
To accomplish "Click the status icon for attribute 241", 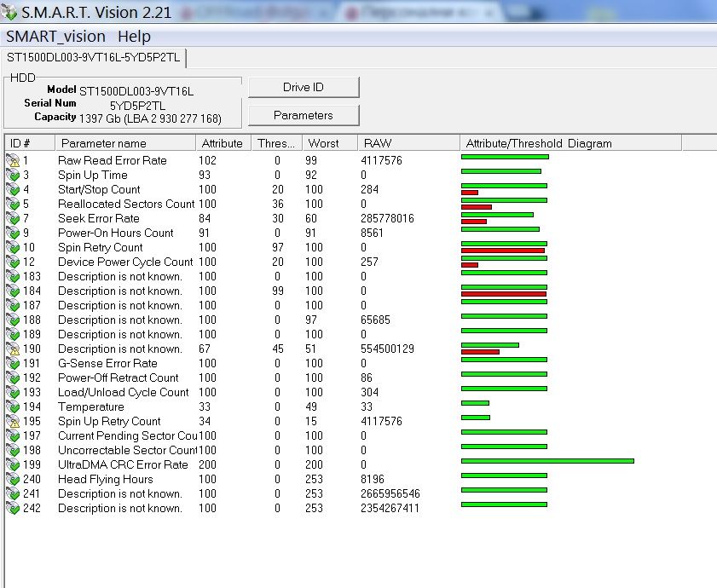I will coord(13,493).
